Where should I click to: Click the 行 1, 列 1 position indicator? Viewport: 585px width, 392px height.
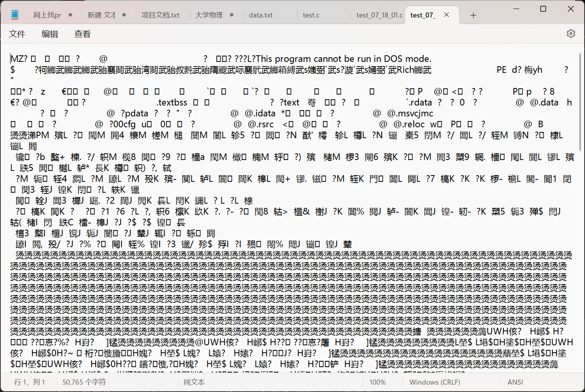click(x=30, y=382)
